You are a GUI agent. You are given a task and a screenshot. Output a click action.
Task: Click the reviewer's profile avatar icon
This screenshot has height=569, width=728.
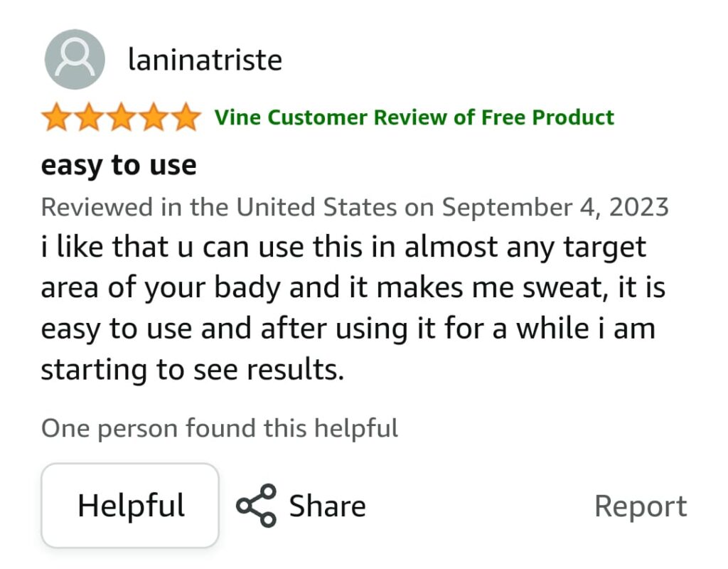click(75, 60)
